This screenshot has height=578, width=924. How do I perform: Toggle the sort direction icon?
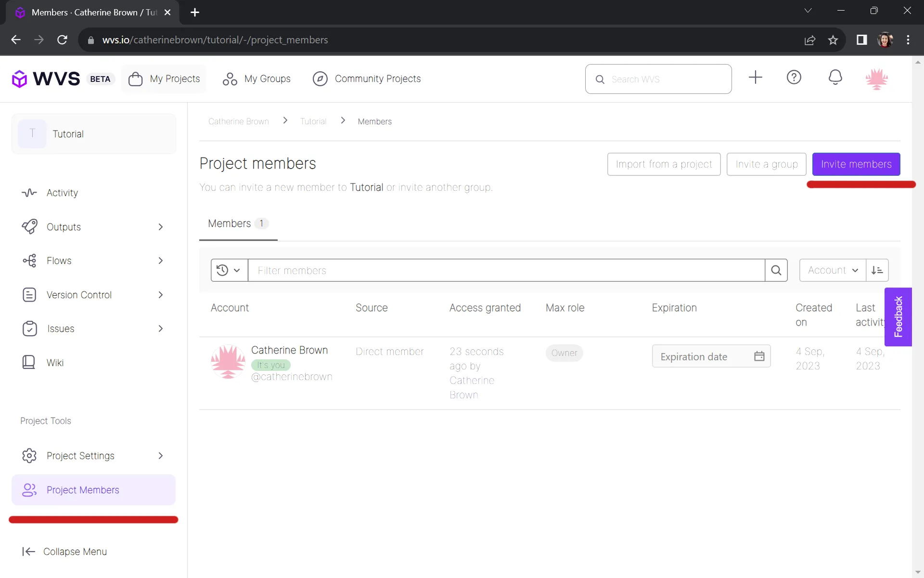click(877, 270)
